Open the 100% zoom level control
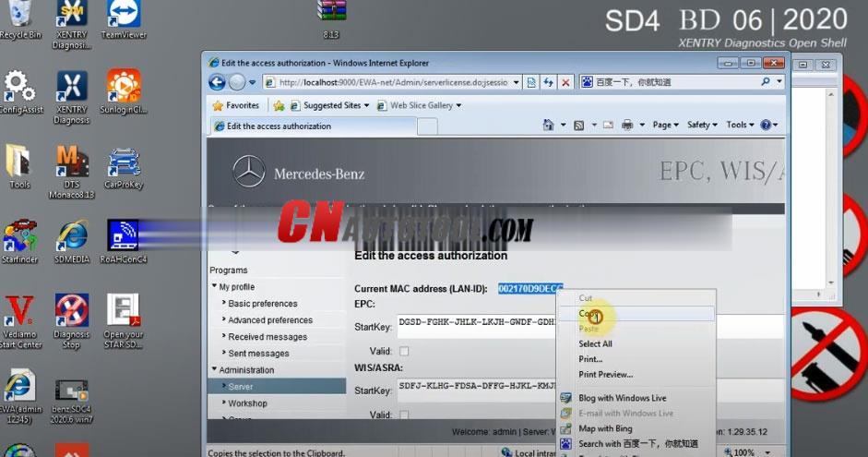Screen dimensions: 868x457 point(747,452)
